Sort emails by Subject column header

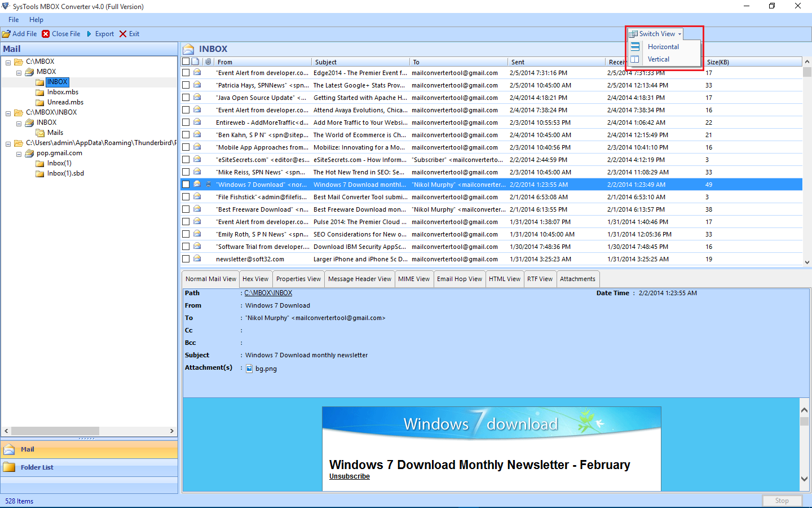[x=361, y=62]
